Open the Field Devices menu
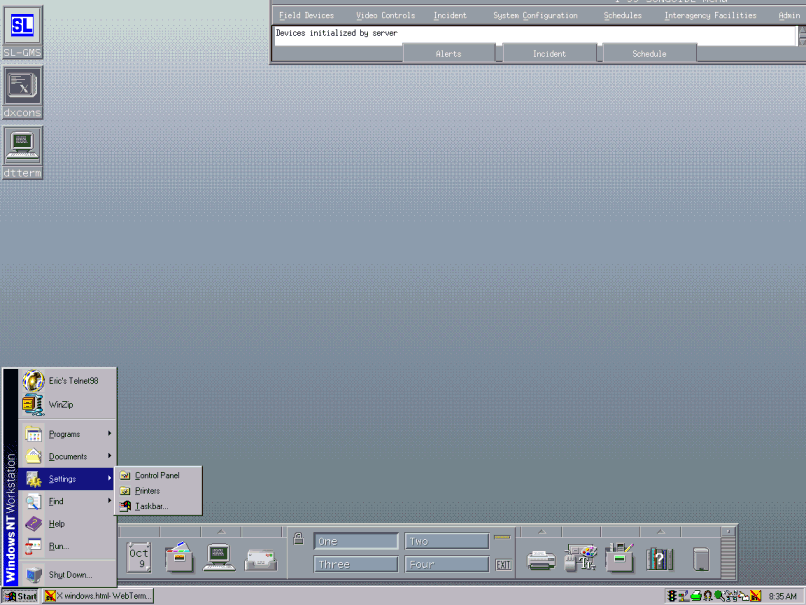Viewport: 806px width, 605px height. pos(306,16)
